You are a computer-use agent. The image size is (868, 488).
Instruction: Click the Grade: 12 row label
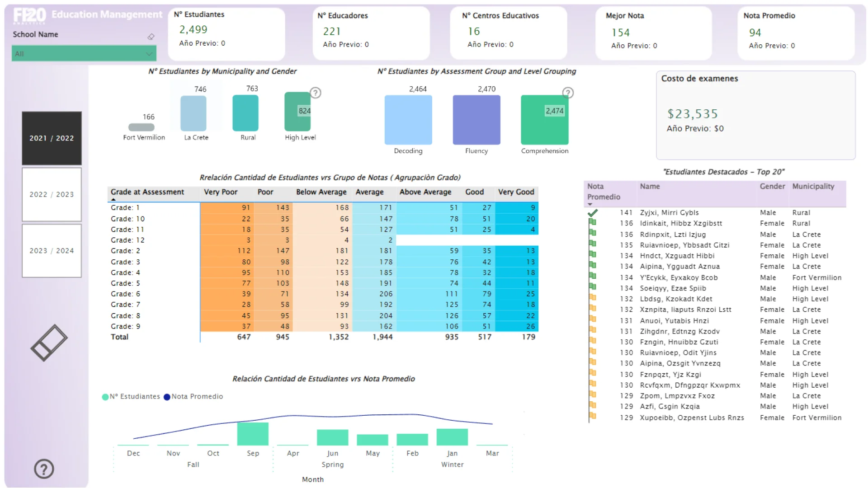pos(127,240)
